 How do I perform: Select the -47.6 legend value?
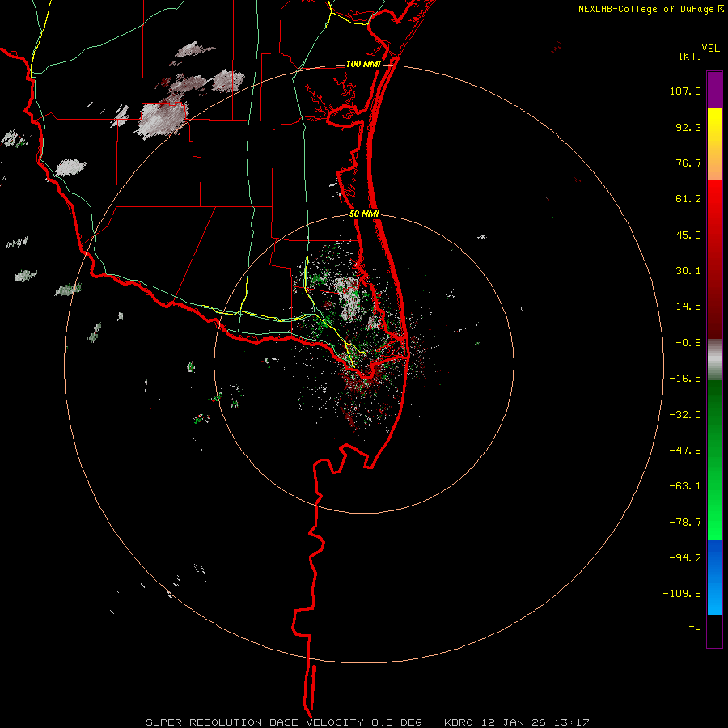coord(685,451)
